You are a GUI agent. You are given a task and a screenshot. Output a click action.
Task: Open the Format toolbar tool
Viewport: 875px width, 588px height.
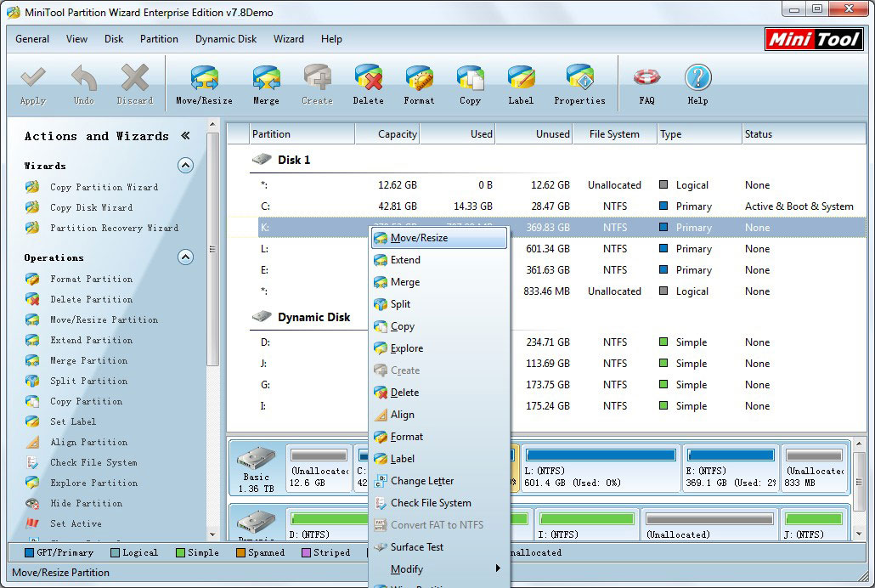[x=419, y=85]
